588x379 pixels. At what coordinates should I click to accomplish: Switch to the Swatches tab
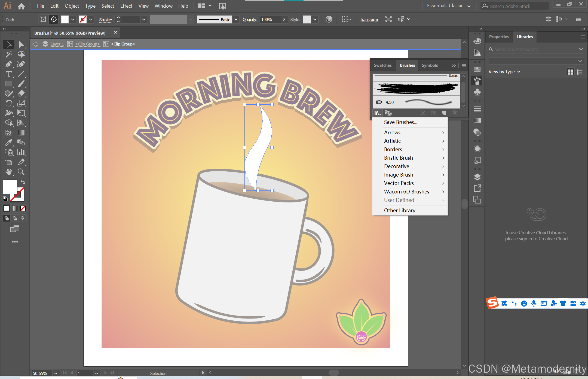382,65
